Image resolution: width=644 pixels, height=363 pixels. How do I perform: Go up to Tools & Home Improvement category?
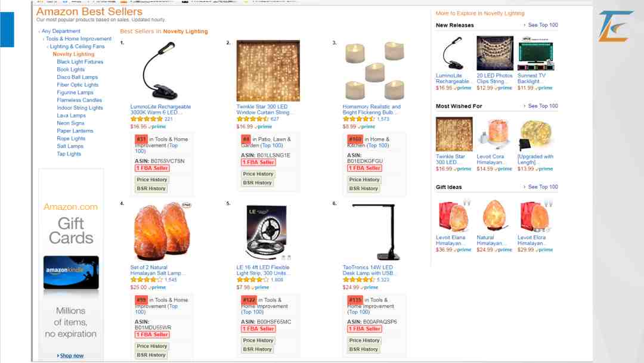click(x=79, y=39)
